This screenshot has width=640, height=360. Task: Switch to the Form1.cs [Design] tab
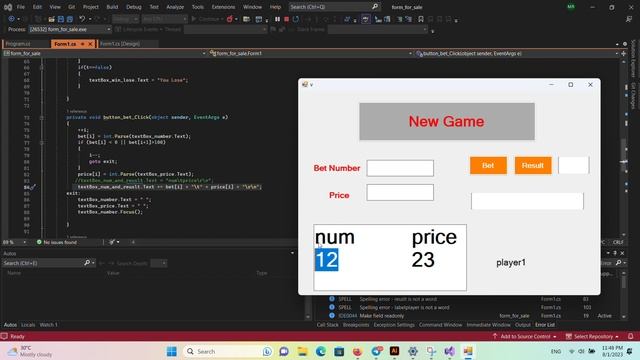pos(120,44)
